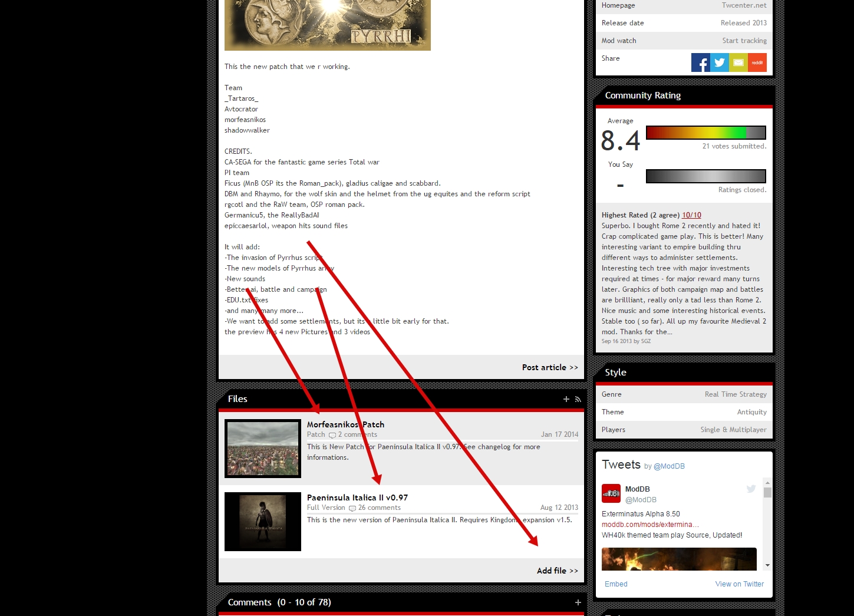Click the plus icon in Comments header
The width and height of the screenshot is (854, 616).
coord(578,602)
